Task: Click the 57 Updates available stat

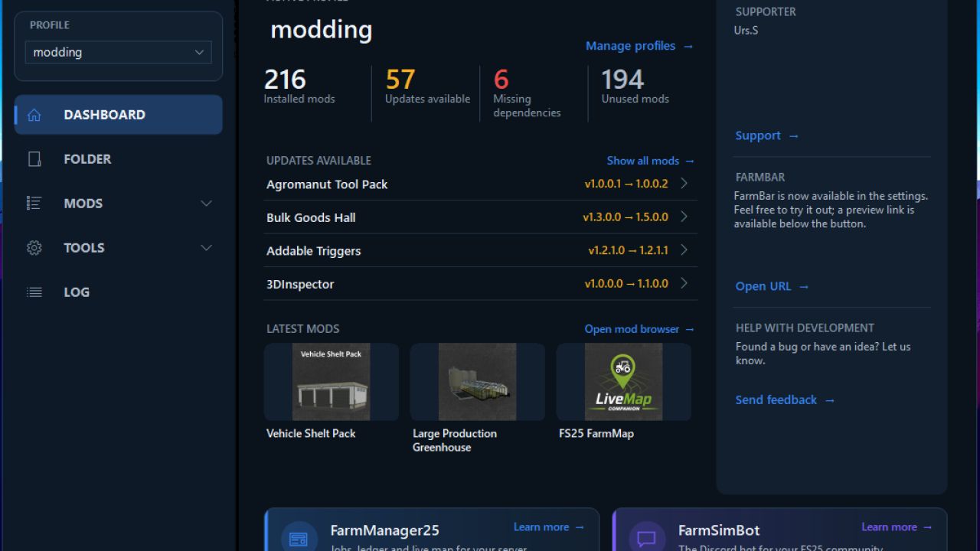Action: click(x=427, y=86)
